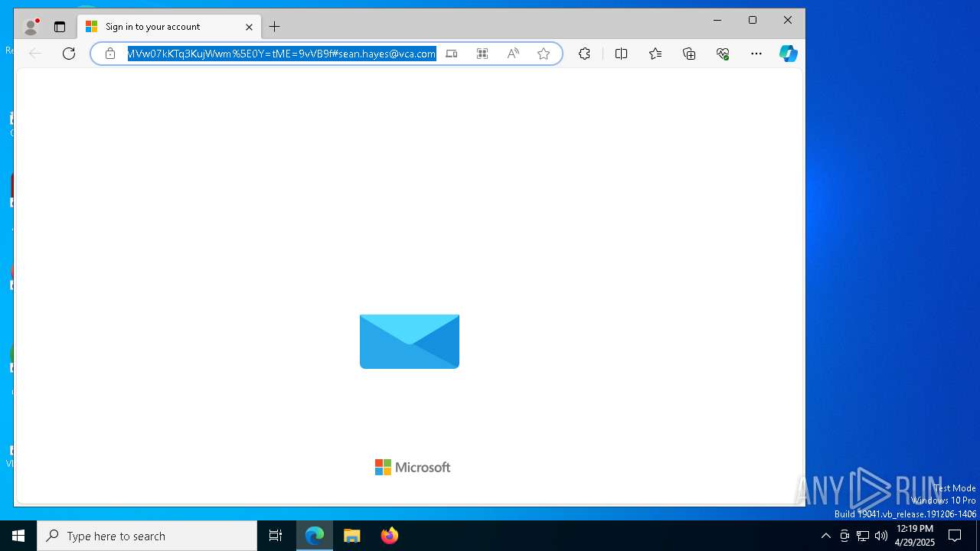Viewport: 980px width, 551px height.
Task: Launch Firefox from taskbar
Action: coord(390,536)
